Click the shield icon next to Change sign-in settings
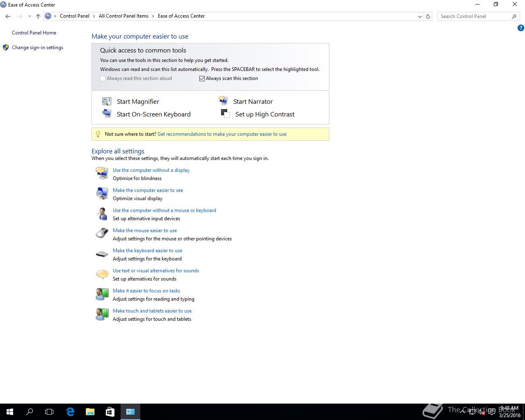The image size is (525, 420). pos(6,48)
